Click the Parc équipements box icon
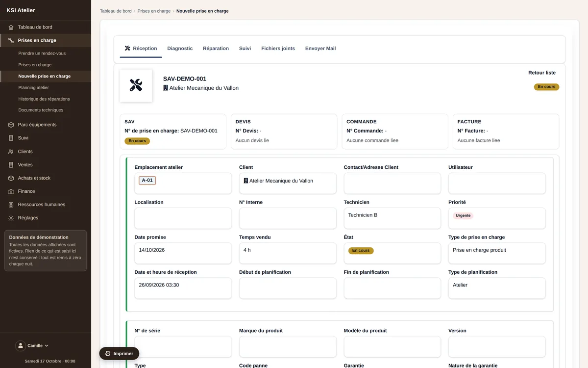This screenshot has width=588, height=368. pos(11,125)
